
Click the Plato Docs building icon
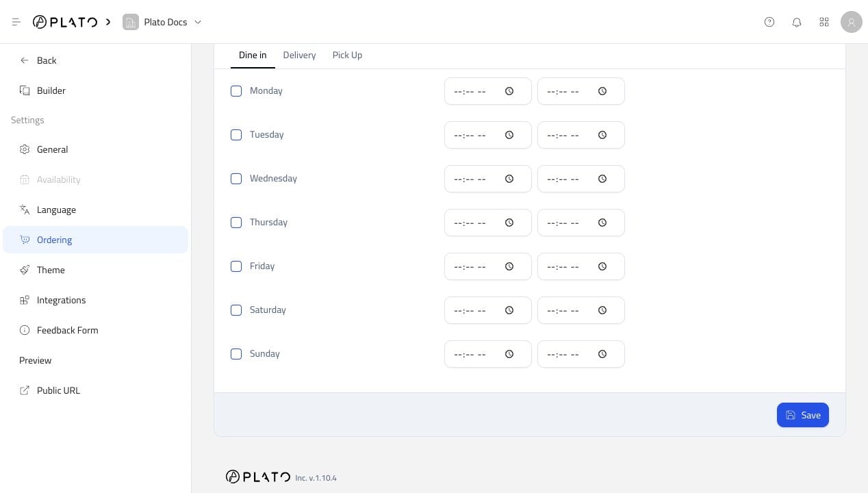[x=130, y=22]
